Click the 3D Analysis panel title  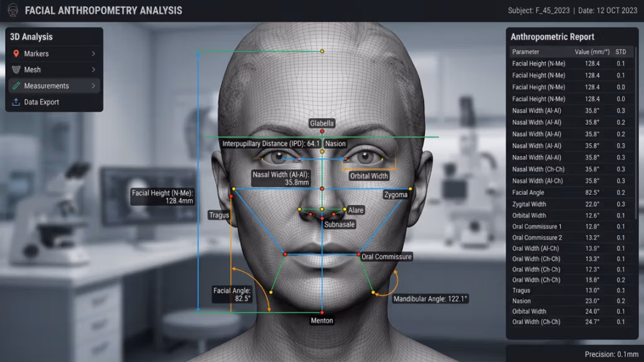point(31,37)
